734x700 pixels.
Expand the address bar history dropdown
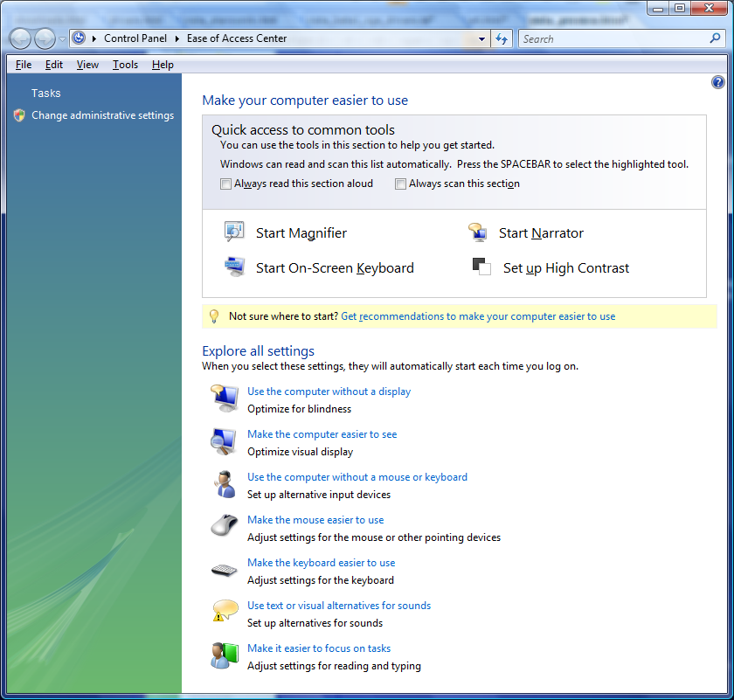[x=481, y=38]
